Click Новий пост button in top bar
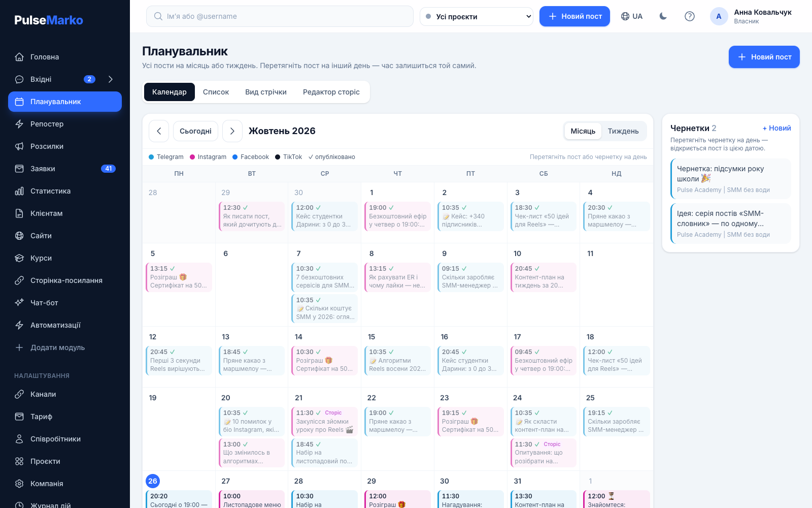Viewport: 812px width, 508px height. pos(574,16)
